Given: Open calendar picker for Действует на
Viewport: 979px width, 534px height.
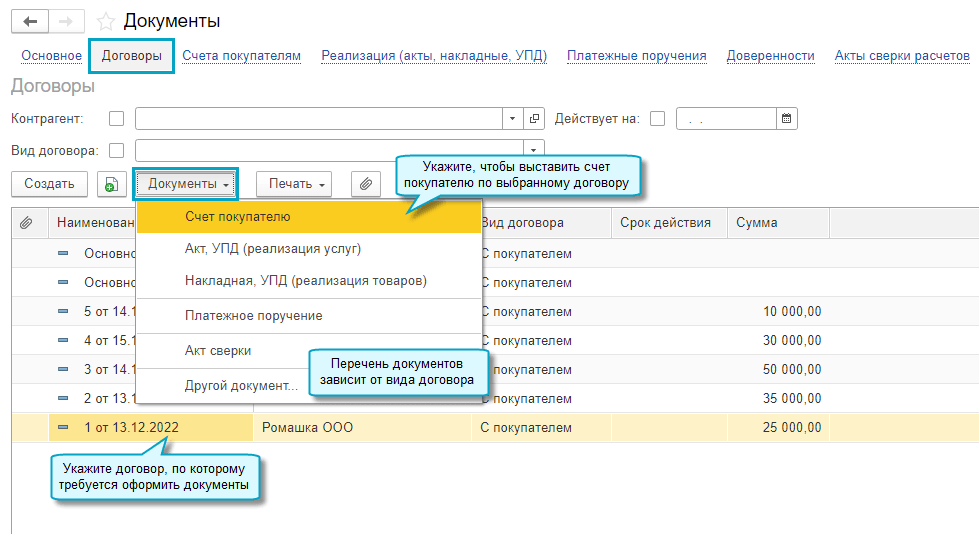Looking at the screenshot, I should pos(787,118).
